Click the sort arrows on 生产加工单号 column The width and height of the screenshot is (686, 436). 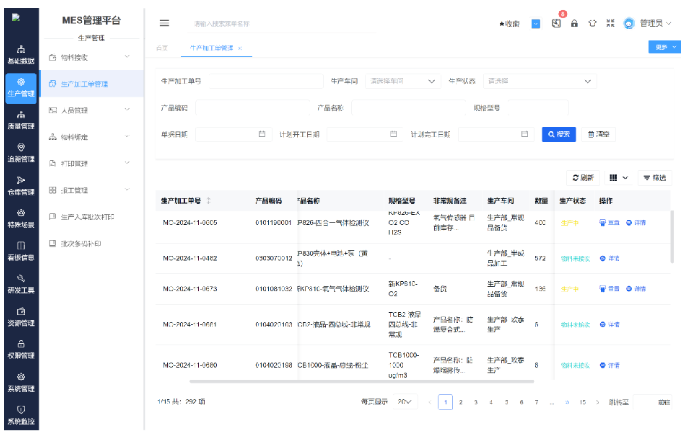[x=208, y=200]
